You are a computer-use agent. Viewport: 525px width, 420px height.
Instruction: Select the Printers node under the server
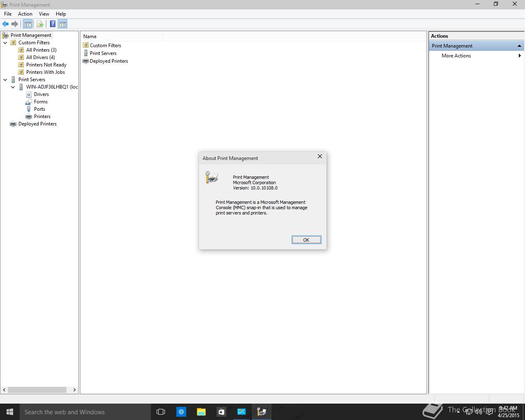(42, 116)
